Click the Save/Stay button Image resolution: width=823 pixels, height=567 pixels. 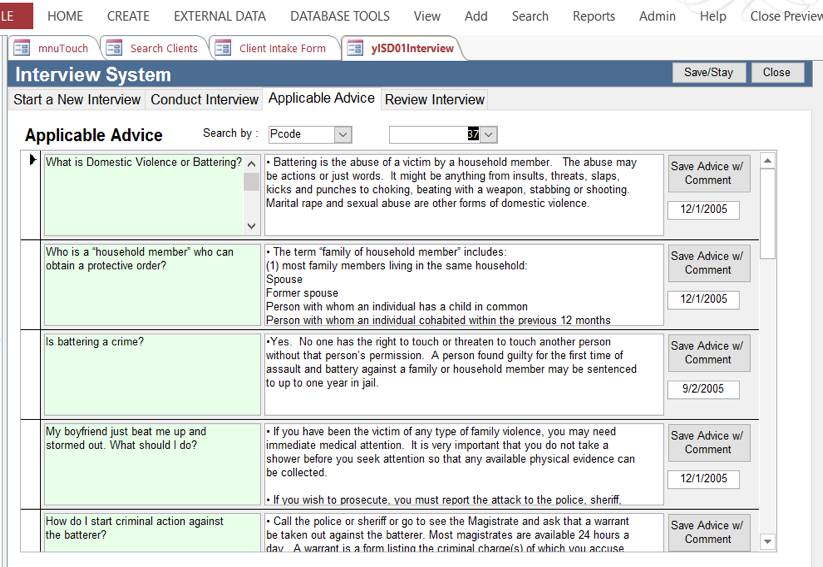coord(708,72)
